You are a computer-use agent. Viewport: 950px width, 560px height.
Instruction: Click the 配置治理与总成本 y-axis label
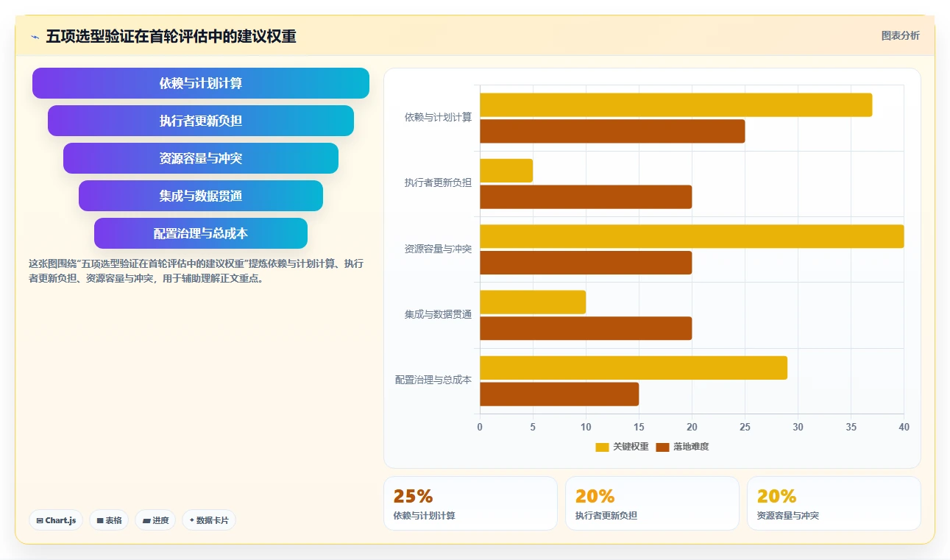(x=433, y=380)
